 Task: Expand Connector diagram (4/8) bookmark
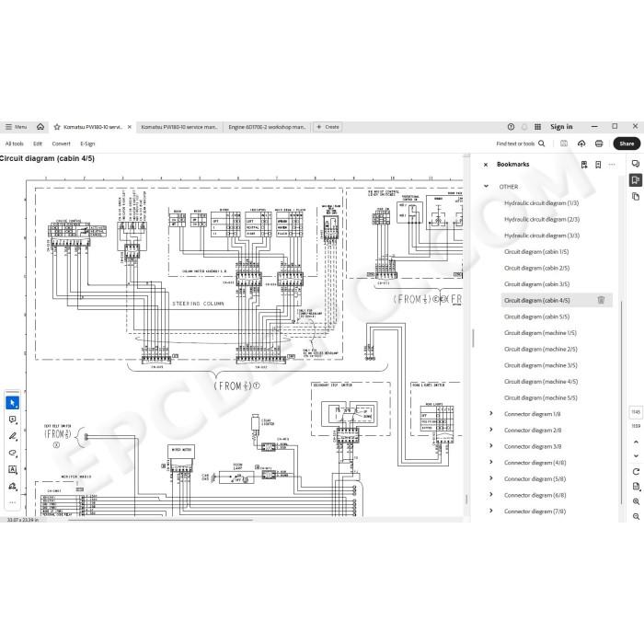click(x=491, y=462)
